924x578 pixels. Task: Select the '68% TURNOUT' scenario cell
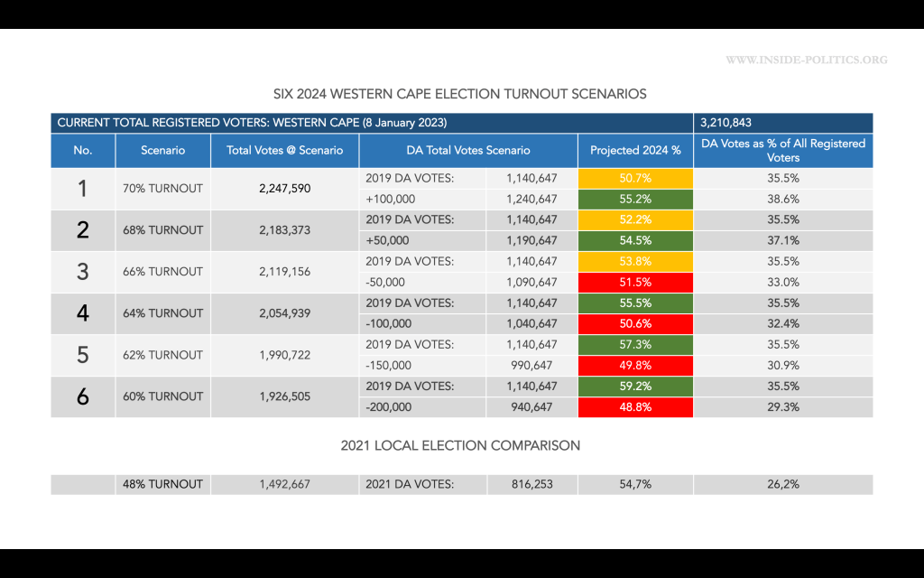tap(163, 230)
